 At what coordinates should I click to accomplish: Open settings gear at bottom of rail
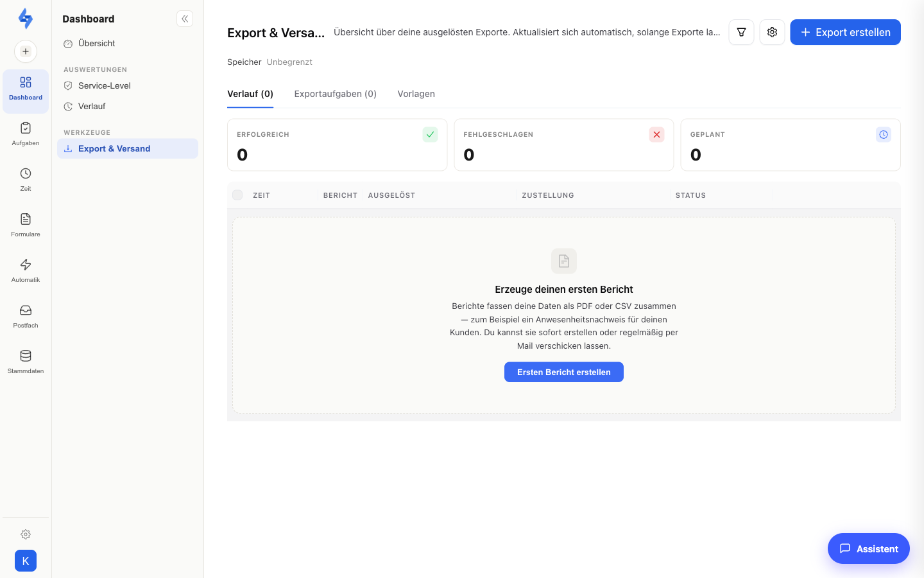[x=26, y=534]
